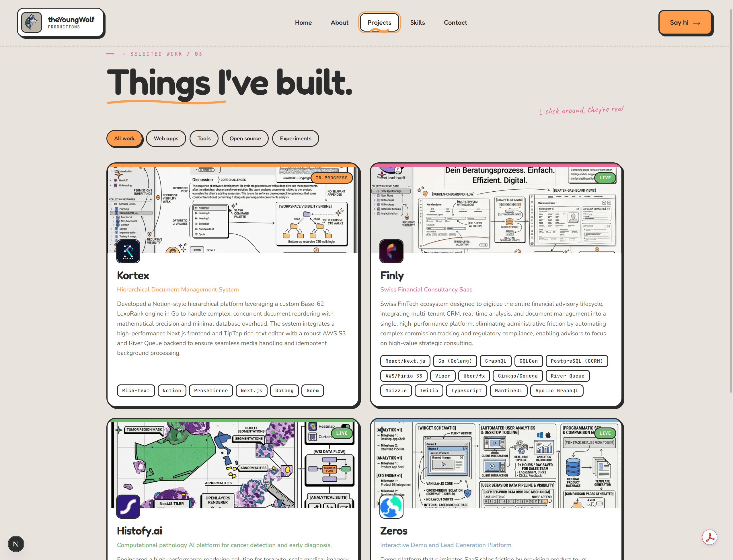733x560 pixels.
Task: Open the About nav link
Action: click(340, 22)
